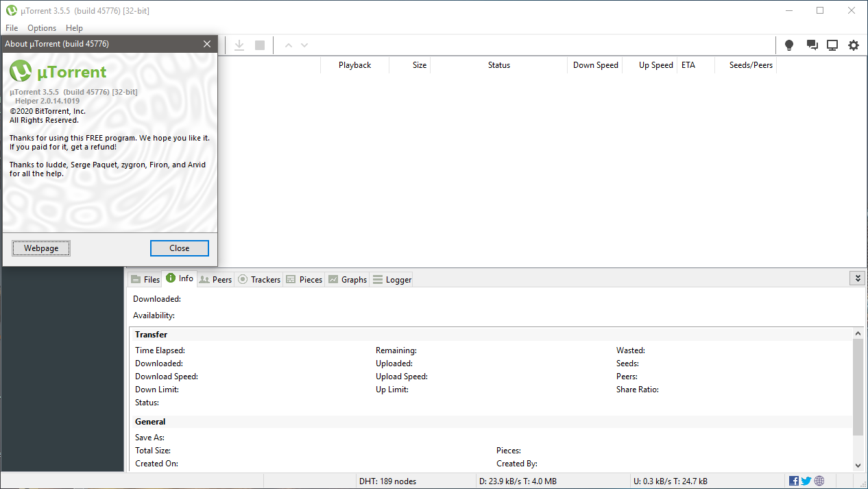Screen dimensions: 868x489
Task: Switch to the Trackers tab
Action: pyautogui.click(x=259, y=279)
